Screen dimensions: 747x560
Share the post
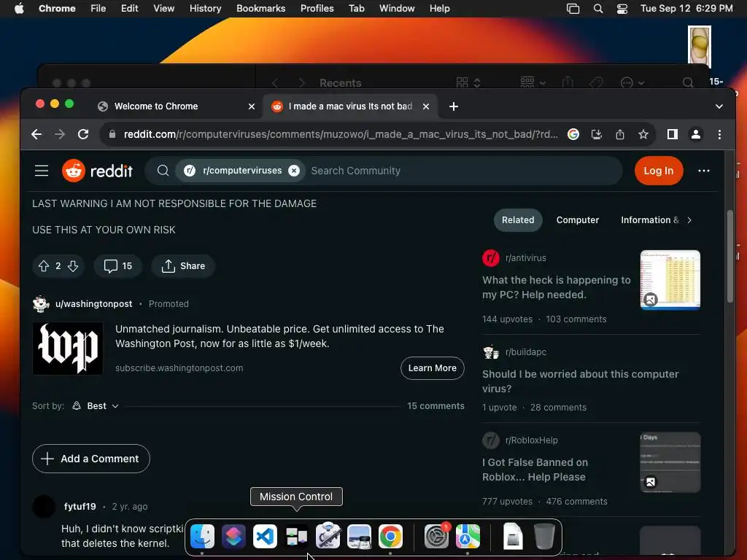pyautogui.click(x=183, y=265)
